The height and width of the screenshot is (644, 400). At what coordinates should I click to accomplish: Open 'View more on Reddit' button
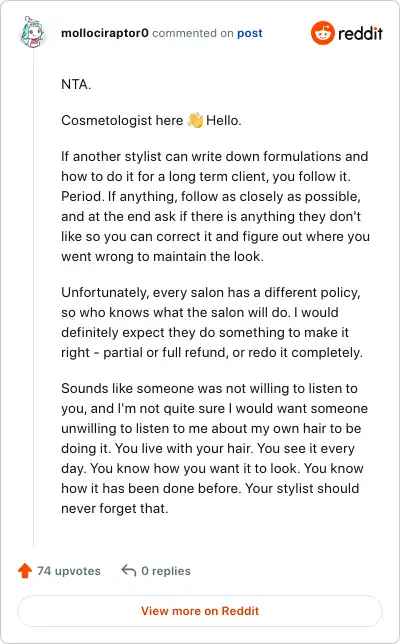point(200,611)
